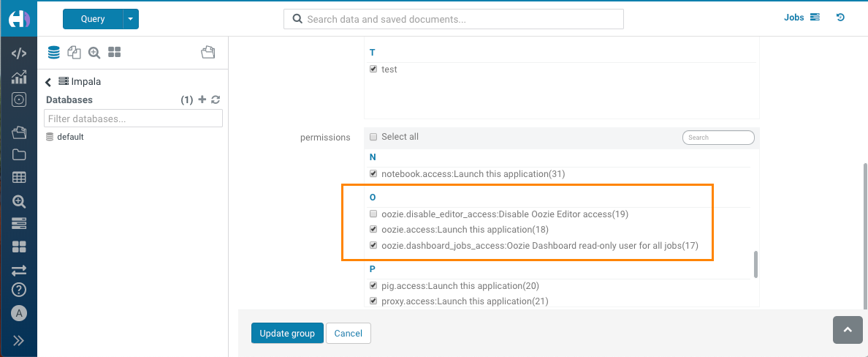The width and height of the screenshot is (868, 357).
Task: Select the documents icon in left panel
Action: pos(74,52)
